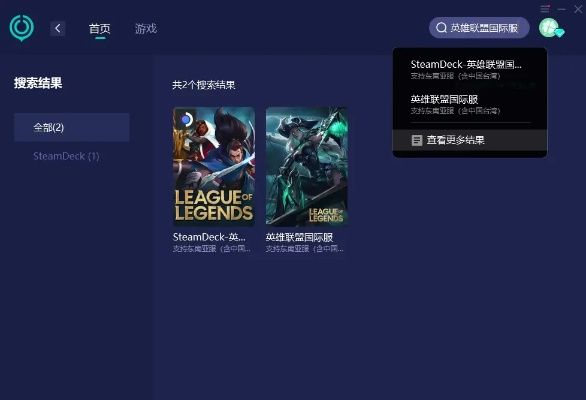Select the SteamDeck (1) filter

click(x=67, y=156)
